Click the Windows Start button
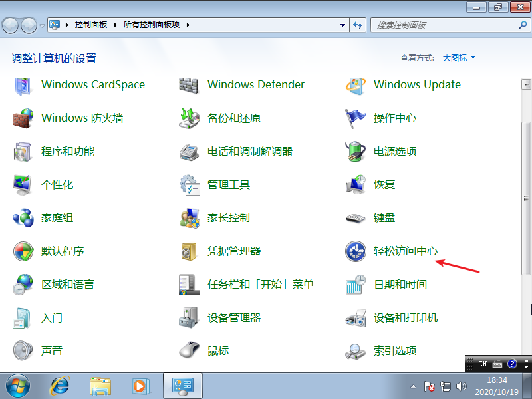Screen dimensions: 532x399 (x=18, y=385)
